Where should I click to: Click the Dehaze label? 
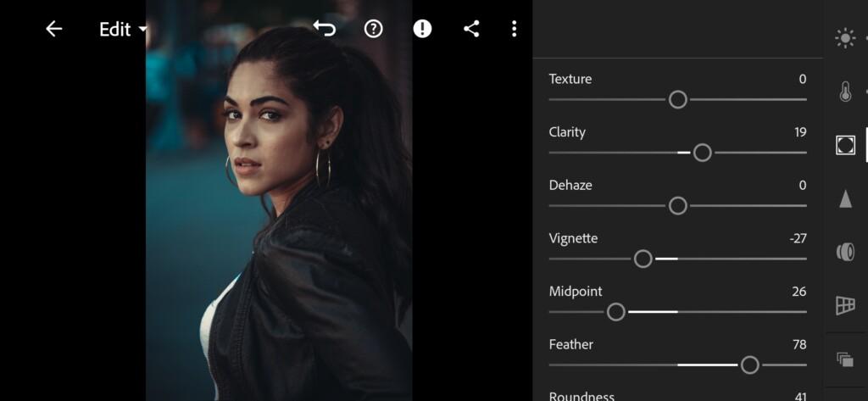[570, 186]
